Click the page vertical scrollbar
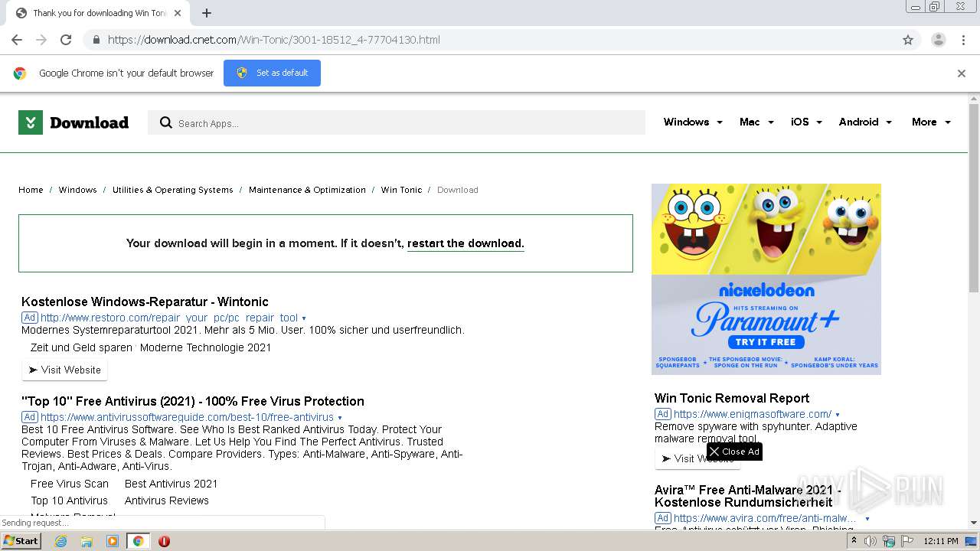Viewport: 980px width, 551px height. pyautogui.click(x=974, y=199)
